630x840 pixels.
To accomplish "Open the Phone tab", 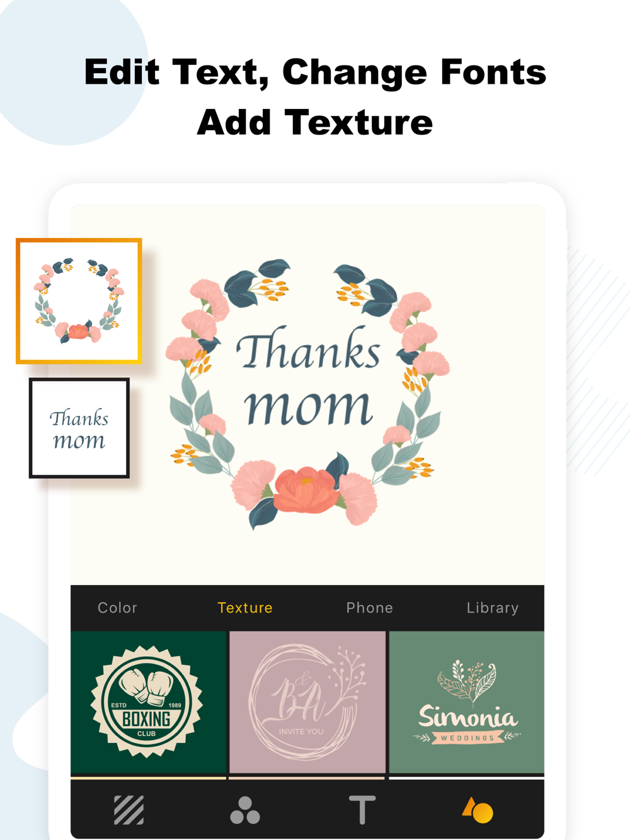I will [370, 608].
